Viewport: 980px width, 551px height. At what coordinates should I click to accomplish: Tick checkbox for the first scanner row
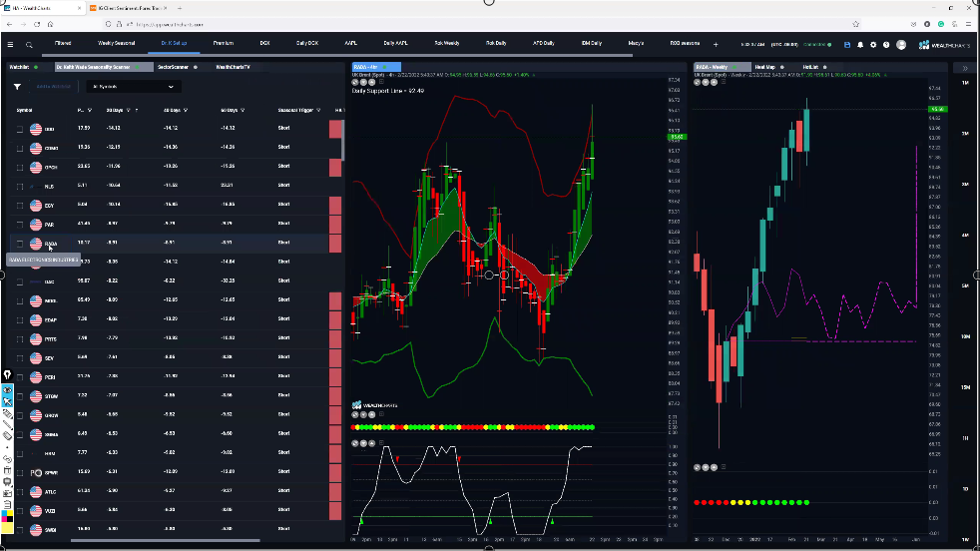point(19,130)
